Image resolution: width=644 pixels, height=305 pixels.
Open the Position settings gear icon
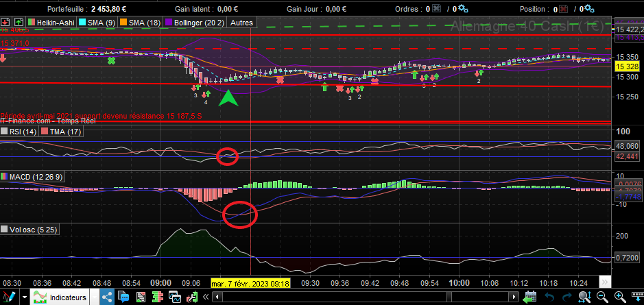(x=588, y=9)
